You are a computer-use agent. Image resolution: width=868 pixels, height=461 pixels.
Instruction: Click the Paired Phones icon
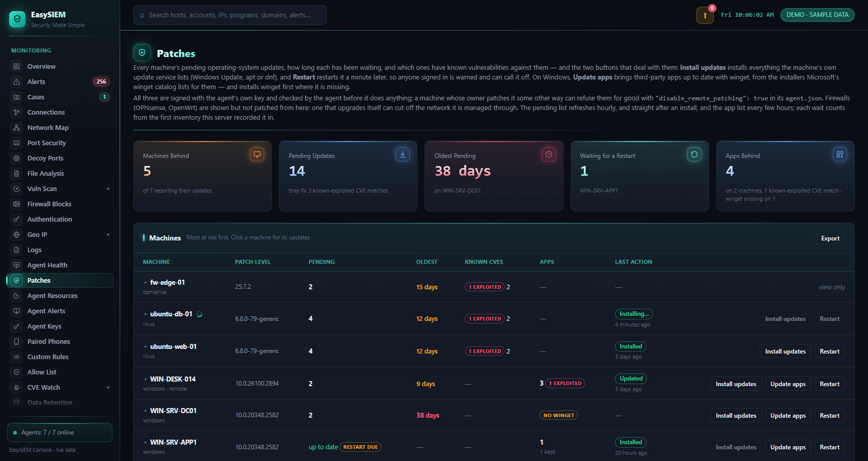point(17,342)
